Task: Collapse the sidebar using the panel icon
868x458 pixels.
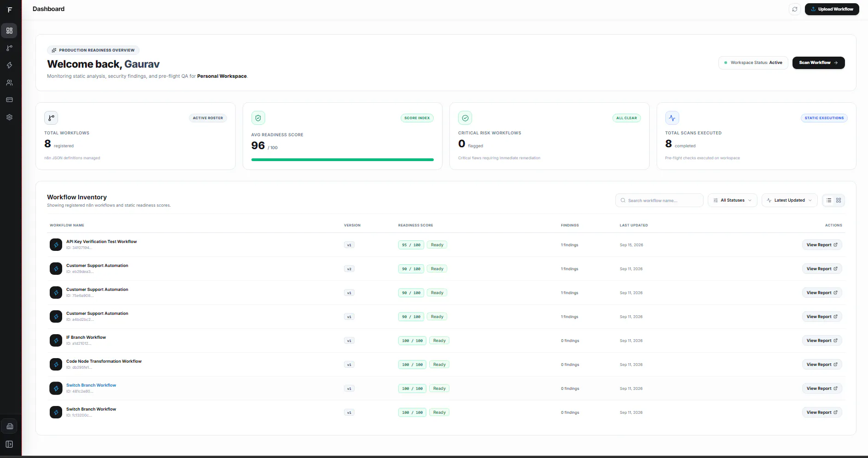Action: point(9,444)
